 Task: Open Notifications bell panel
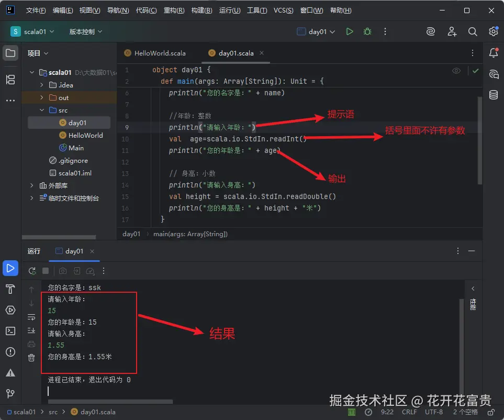click(494, 53)
